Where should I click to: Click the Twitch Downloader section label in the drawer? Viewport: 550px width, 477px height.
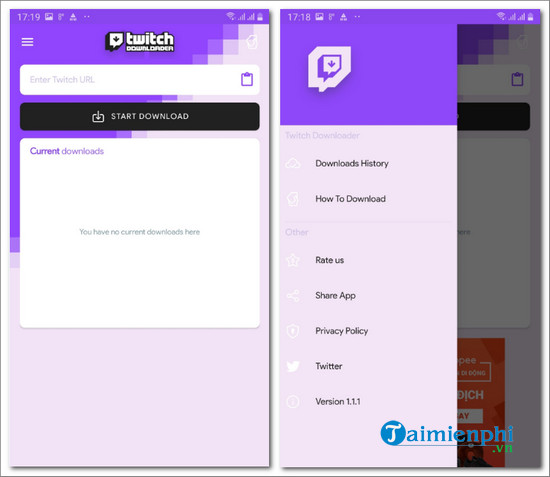click(322, 135)
